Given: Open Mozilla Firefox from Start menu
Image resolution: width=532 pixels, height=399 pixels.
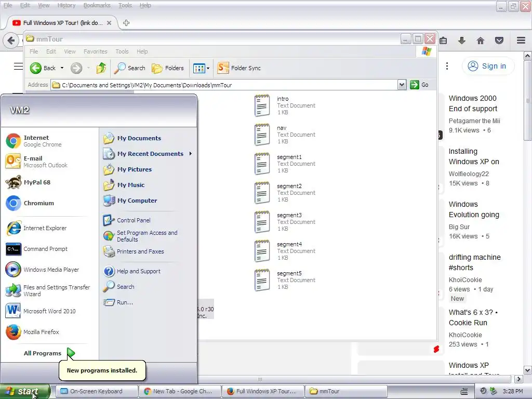Looking at the screenshot, I should click(x=33, y=332).
